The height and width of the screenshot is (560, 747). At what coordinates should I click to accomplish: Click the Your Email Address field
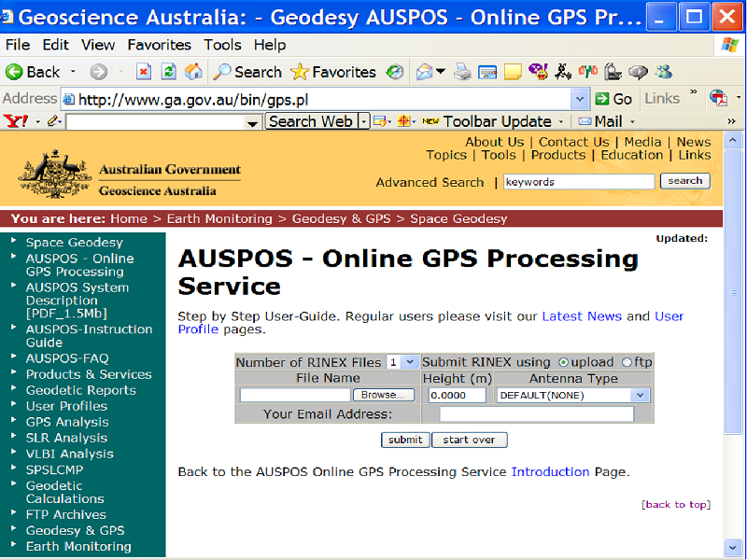(536, 413)
